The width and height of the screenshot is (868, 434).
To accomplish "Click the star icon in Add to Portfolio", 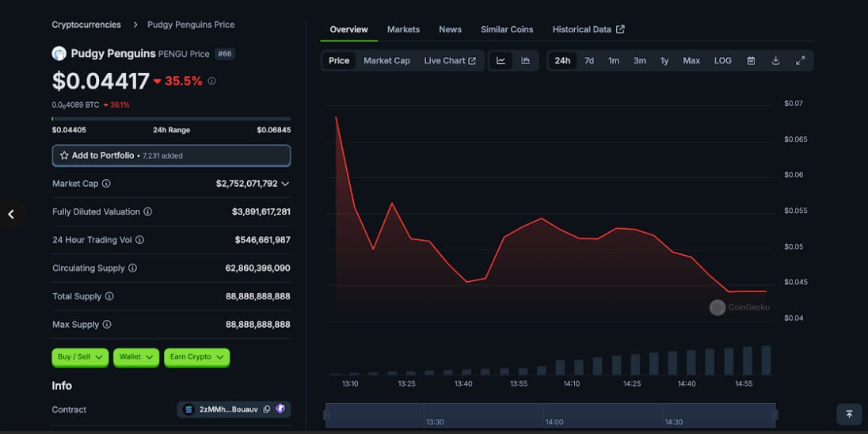I will point(64,155).
